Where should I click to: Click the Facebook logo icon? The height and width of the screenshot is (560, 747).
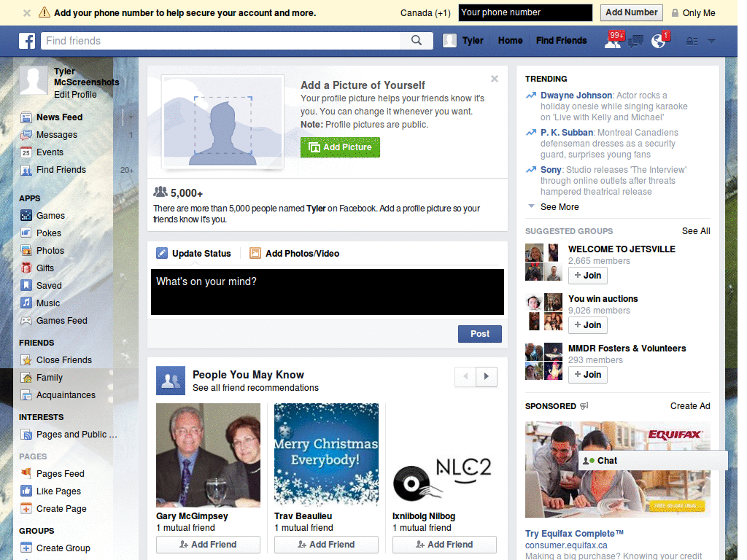click(x=27, y=41)
